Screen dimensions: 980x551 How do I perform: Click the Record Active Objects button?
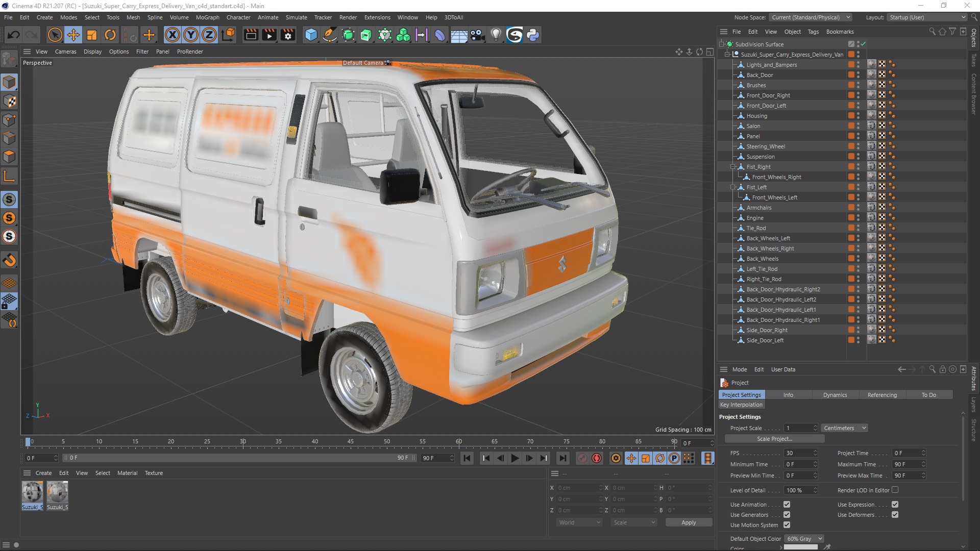[582, 458]
